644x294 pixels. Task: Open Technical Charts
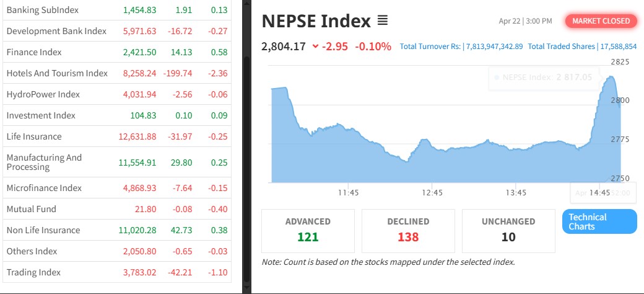pyautogui.click(x=599, y=221)
